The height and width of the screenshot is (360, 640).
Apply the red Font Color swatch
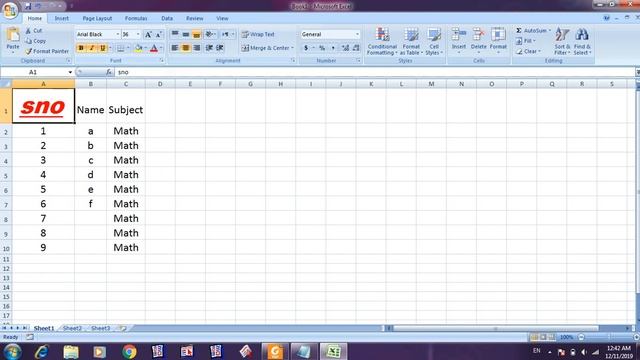tap(154, 48)
